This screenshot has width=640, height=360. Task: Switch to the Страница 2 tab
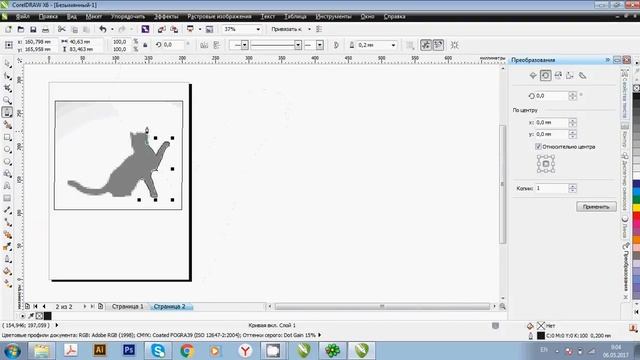coord(169,307)
